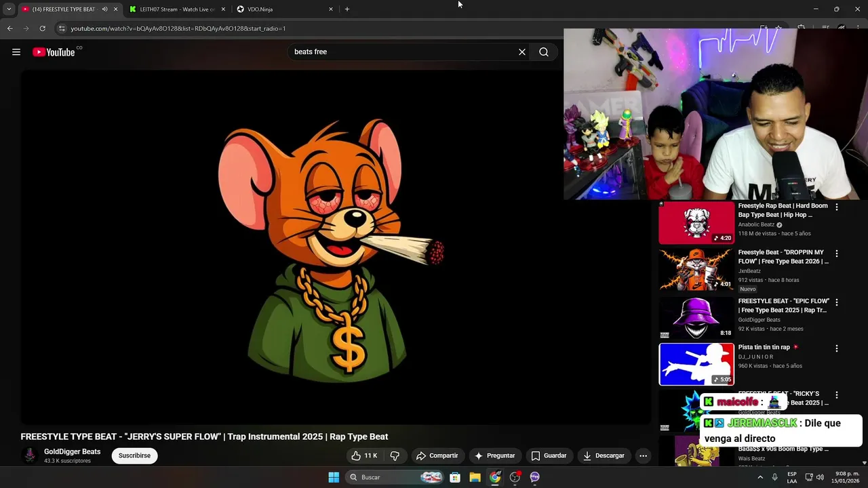Show hidden system tray icons

pyautogui.click(x=760, y=477)
